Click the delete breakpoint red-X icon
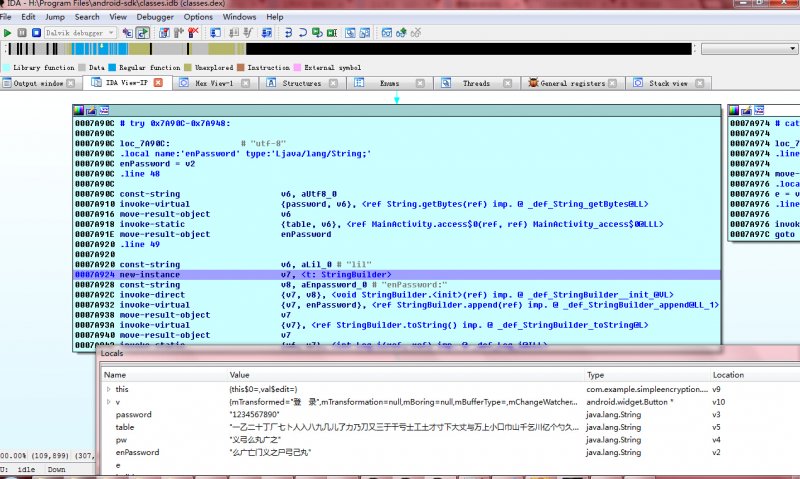The width and height of the screenshot is (800, 479). pyautogui.click(x=193, y=33)
